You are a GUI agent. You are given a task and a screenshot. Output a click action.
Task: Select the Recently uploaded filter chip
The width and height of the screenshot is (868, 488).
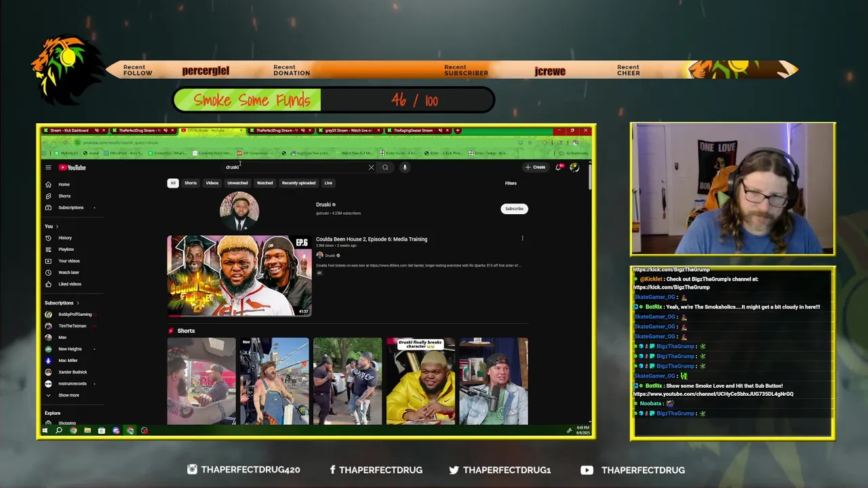coord(298,183)
